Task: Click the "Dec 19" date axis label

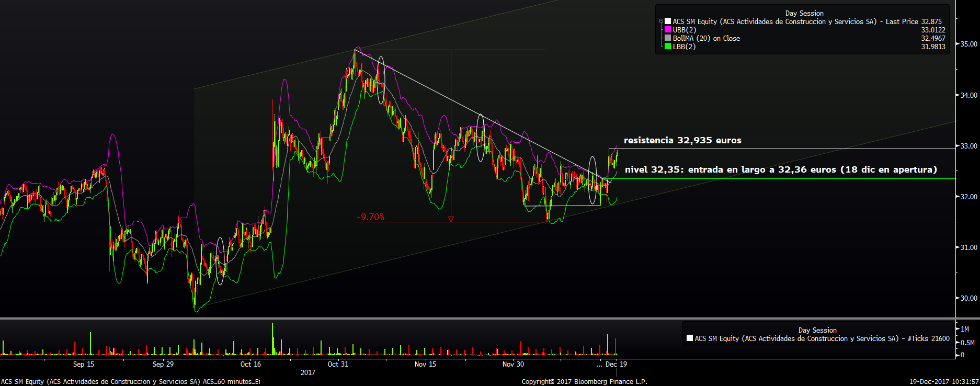Action: coord(616,364)
